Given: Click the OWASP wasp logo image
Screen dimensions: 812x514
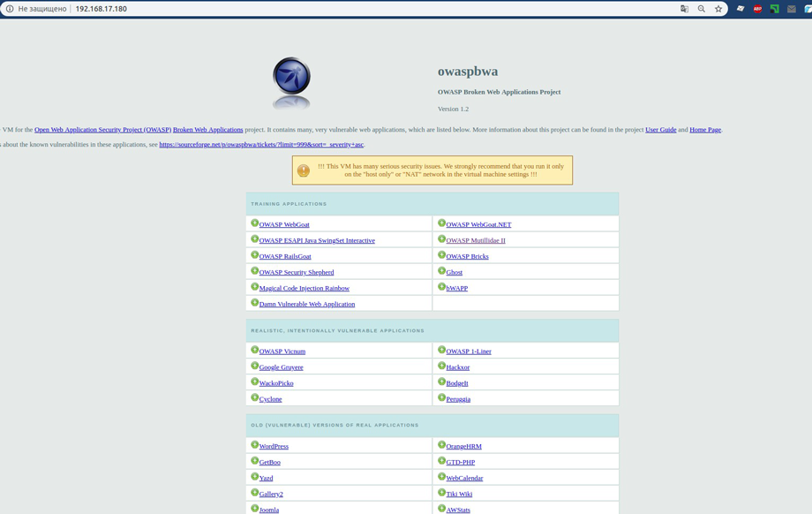Looking at the screenshot, I should (x=291, y=83).
